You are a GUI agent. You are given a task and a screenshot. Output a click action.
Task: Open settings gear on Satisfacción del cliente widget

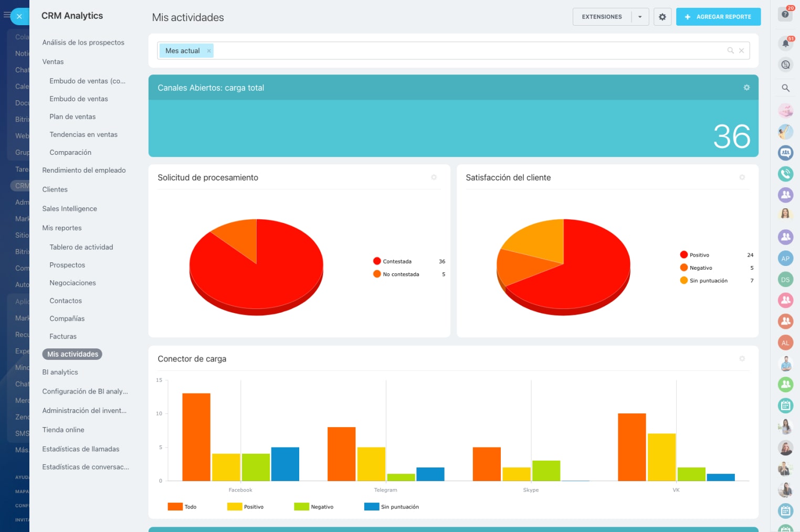tap(742, 177)
